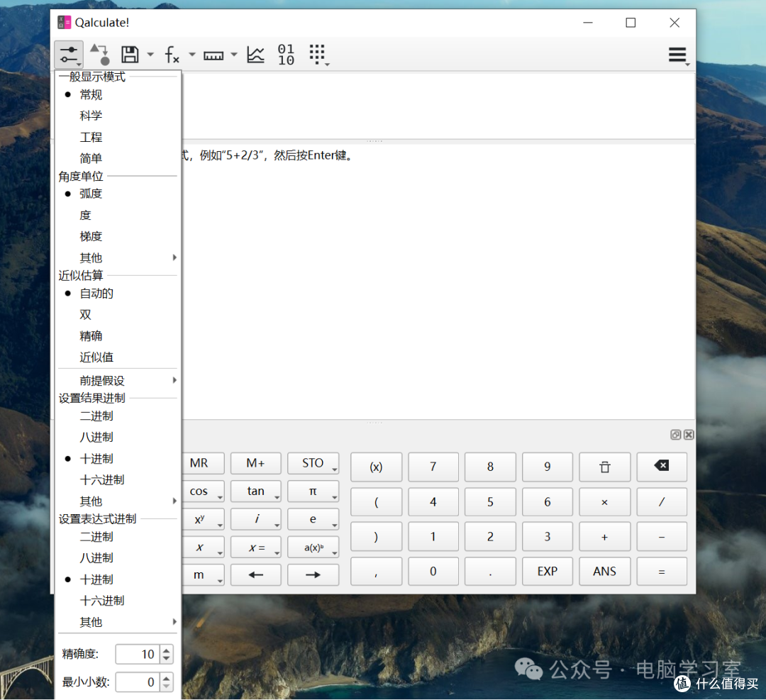Click the x = key
This screenshot has height=700, width=766.
(256, 548)
